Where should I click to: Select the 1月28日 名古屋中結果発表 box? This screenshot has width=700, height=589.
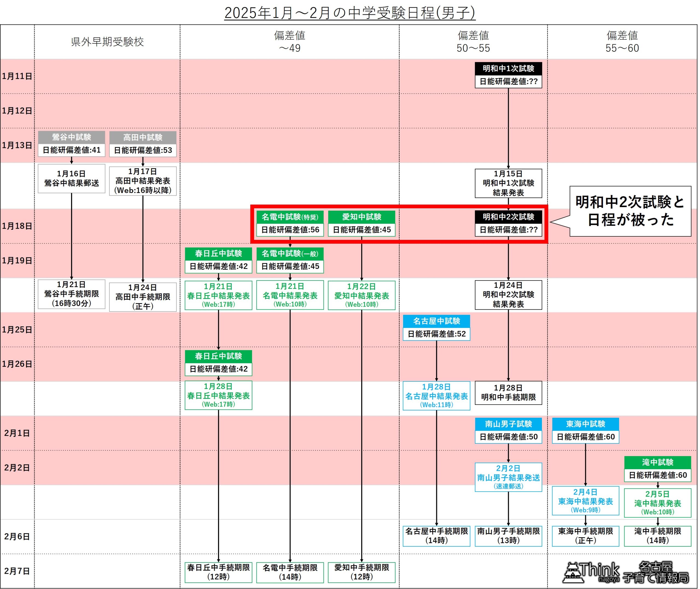coord(436,396)
